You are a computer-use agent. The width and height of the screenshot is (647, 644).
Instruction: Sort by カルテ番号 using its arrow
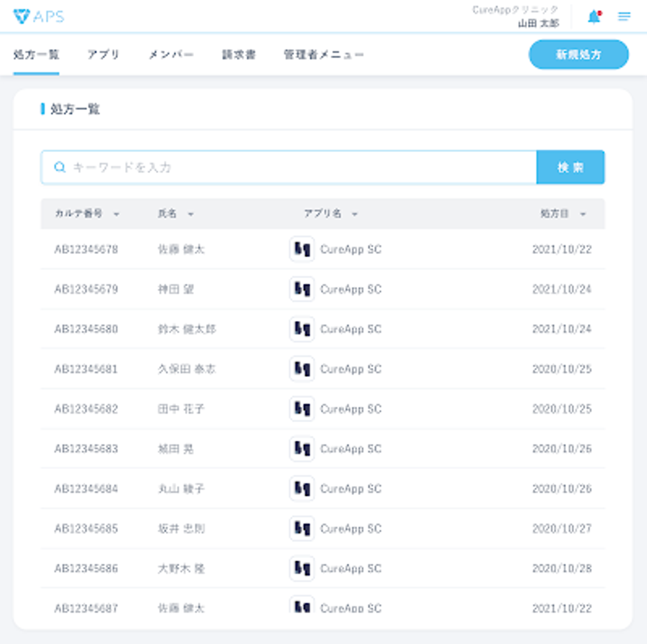click(116, 214)
